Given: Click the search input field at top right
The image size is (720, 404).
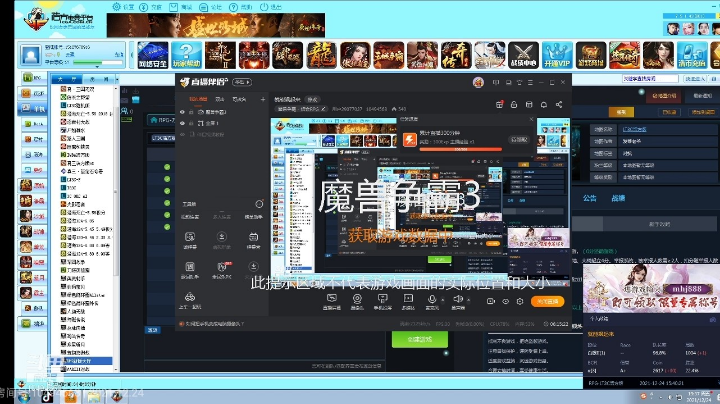Looking at the screenshot, I should (x=650, y=79).
